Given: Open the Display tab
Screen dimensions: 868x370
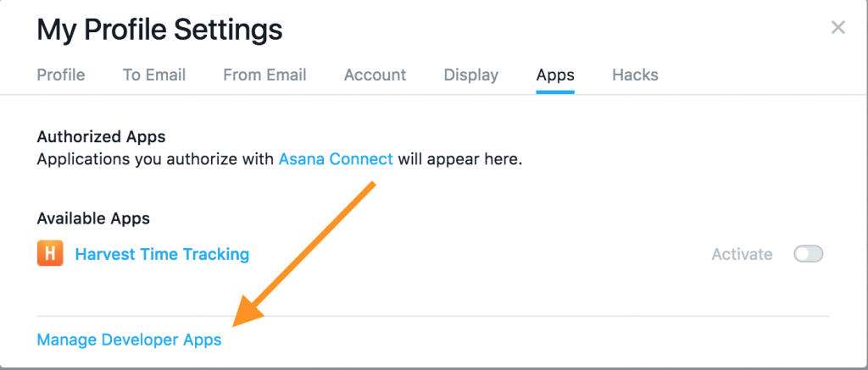Looking at the screenshot, I should [471, 75].
